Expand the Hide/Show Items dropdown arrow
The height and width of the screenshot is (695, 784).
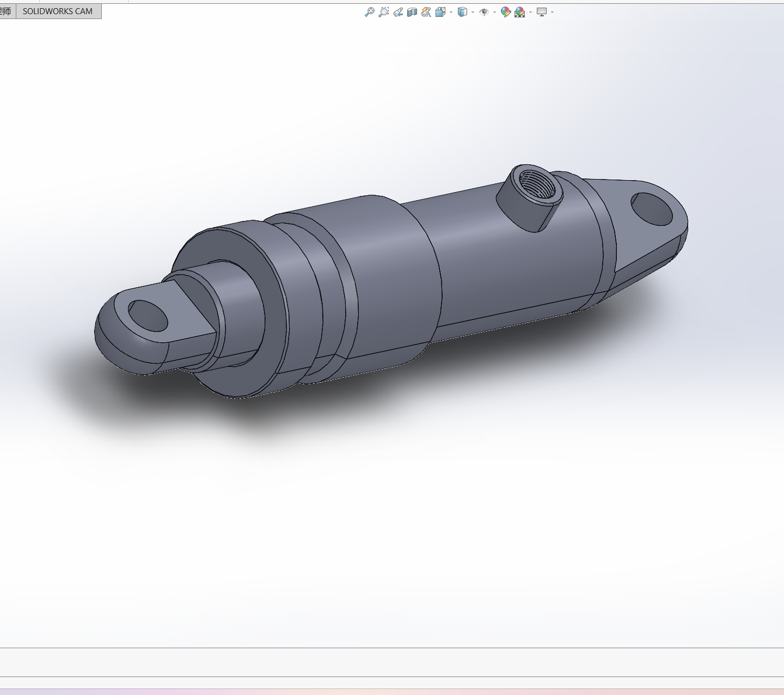coord(494,12)
